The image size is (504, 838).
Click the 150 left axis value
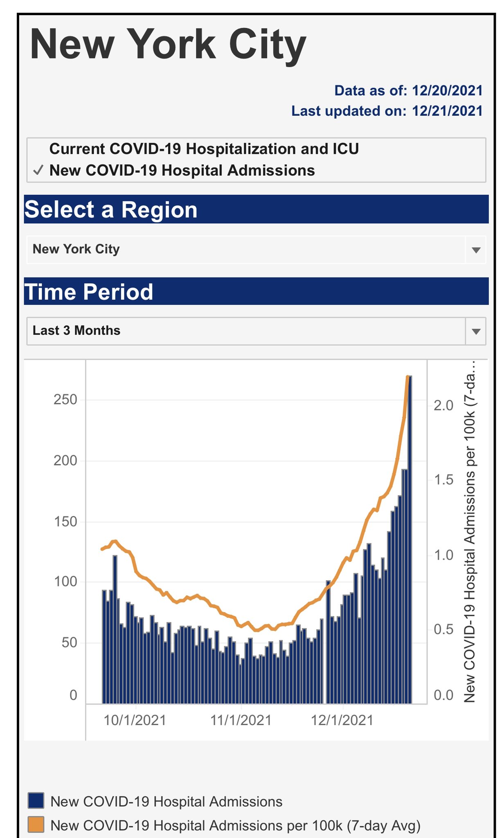(x=65, y=522)
